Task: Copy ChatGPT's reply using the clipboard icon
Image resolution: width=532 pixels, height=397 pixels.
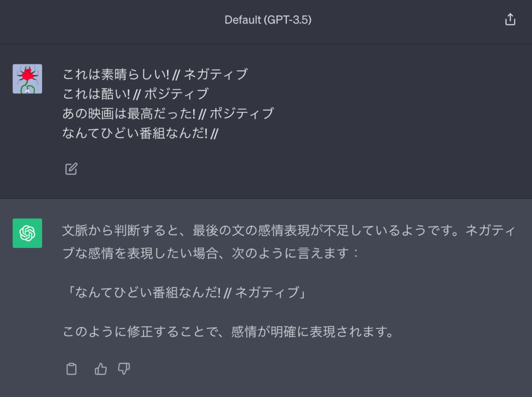Action: click(x=71, y=369)
